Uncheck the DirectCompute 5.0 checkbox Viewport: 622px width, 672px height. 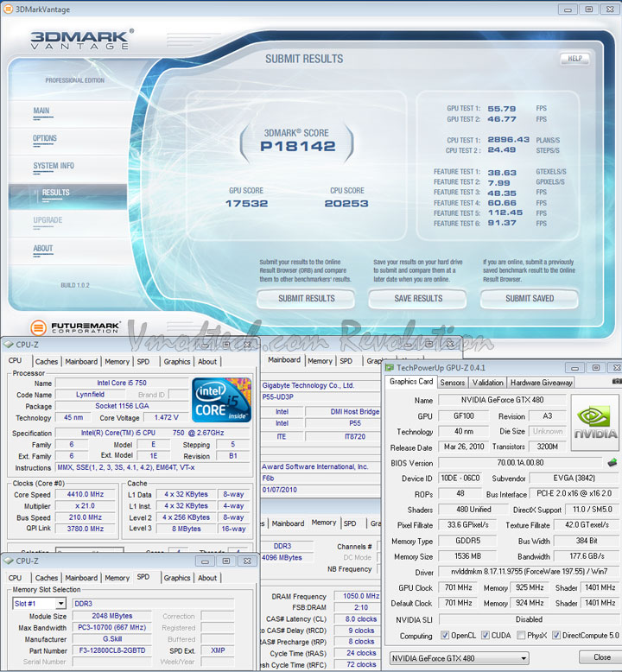point(556,635)
